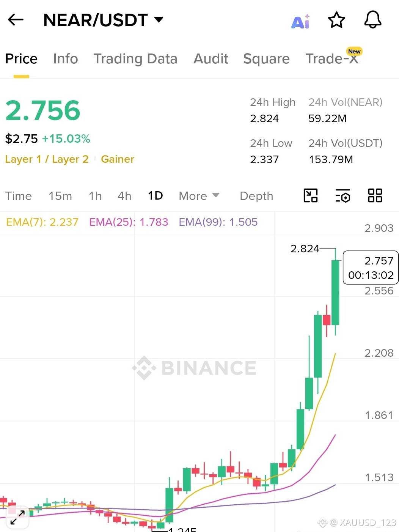Image resolution: width=399 pixels, height=532 pixels.
Task: Tap the +15.03% change value
Action: tap(66, 139)
